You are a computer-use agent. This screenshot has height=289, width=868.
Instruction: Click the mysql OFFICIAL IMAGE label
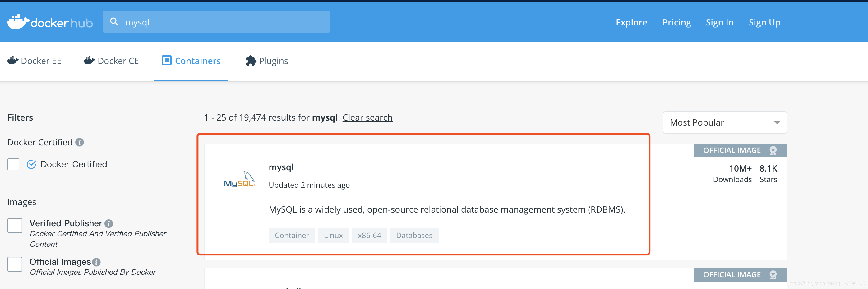(732, 150)
